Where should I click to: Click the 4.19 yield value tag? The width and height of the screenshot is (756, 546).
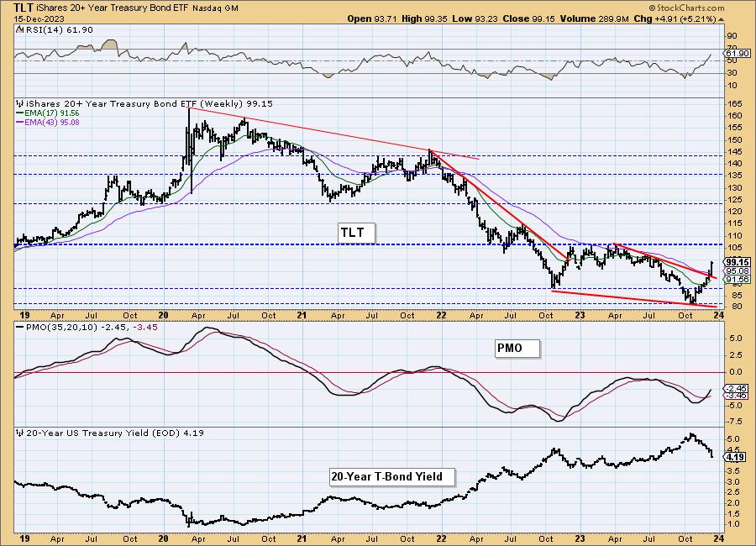[736, 457]
